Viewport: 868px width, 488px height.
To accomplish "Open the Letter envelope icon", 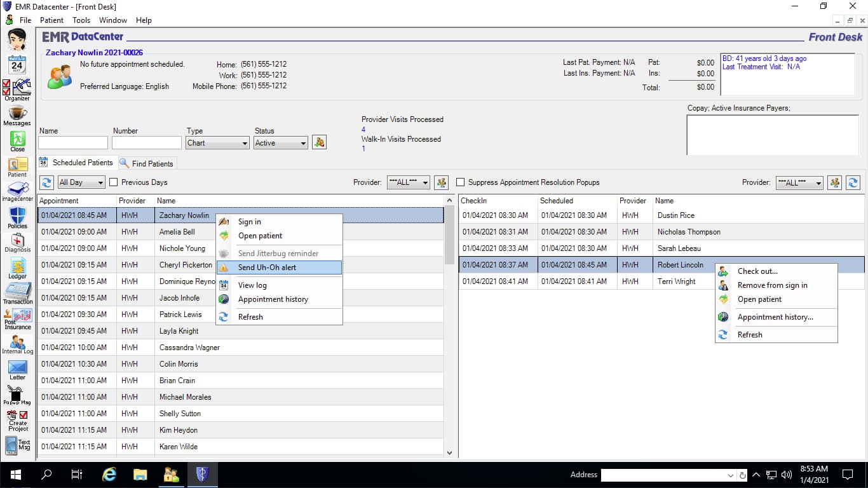I will click(17, 368).
